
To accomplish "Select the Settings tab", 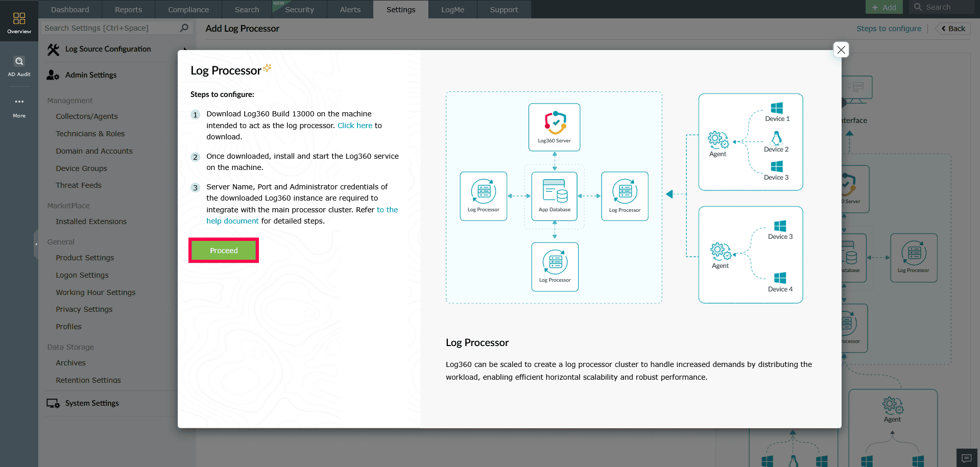I will (x=401, y=9).
